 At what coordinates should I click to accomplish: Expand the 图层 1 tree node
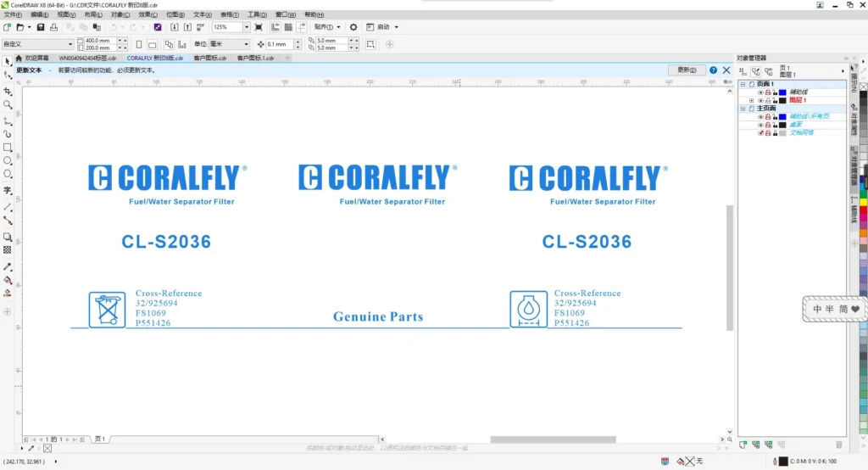(x=751, y=100)
